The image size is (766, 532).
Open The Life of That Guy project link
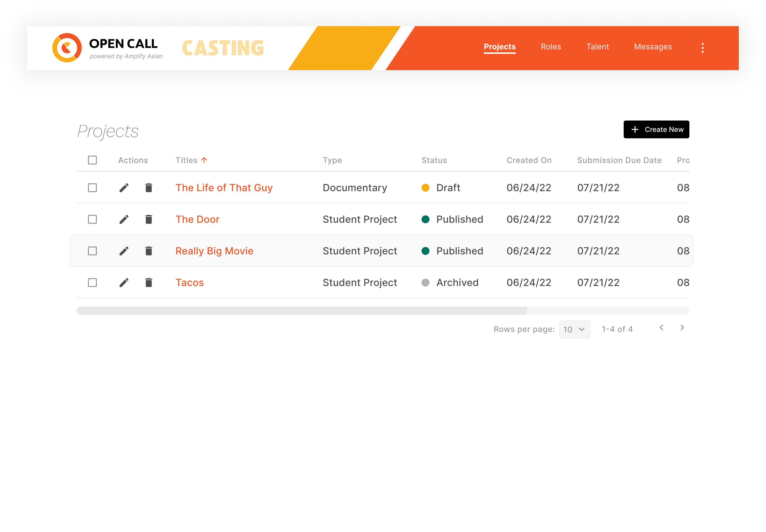point(224,188)
